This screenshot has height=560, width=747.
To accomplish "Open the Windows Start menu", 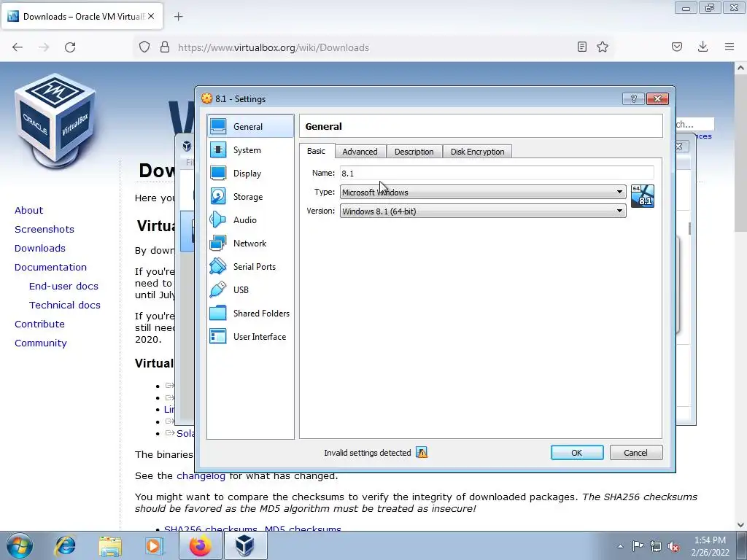I will coord(20,545).
